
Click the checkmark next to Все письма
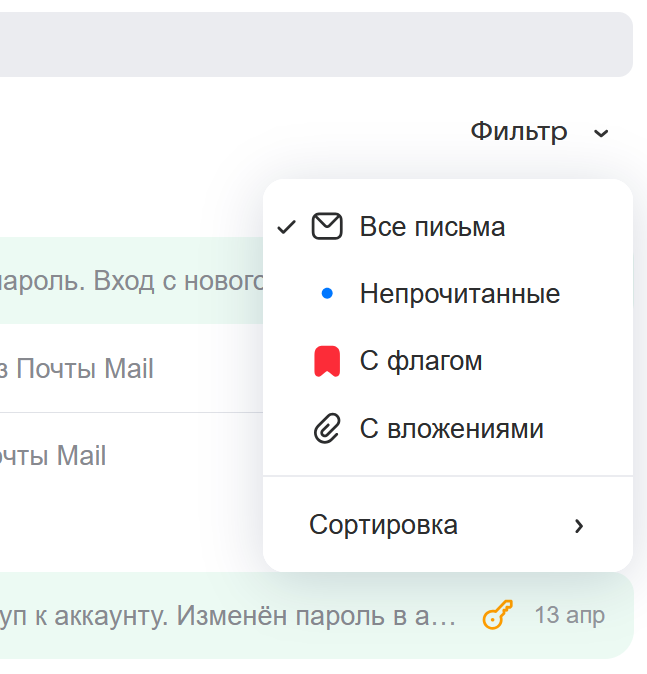tap(287, 227)
